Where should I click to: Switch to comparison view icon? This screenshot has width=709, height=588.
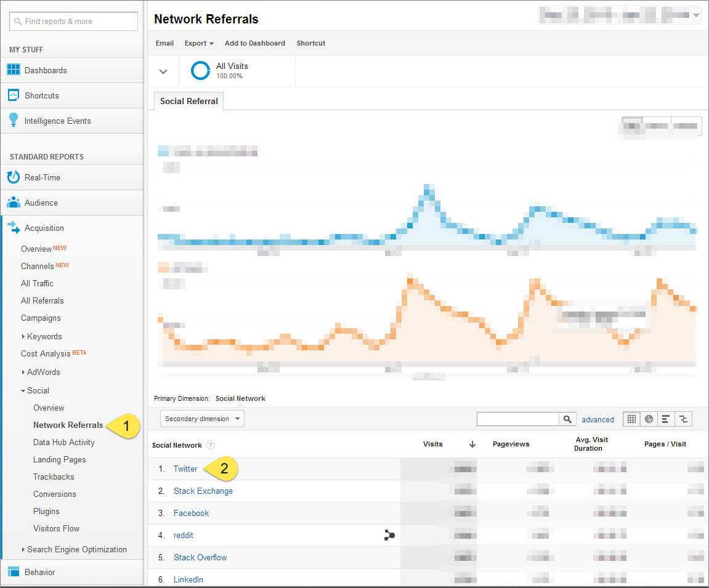(683, 419)
